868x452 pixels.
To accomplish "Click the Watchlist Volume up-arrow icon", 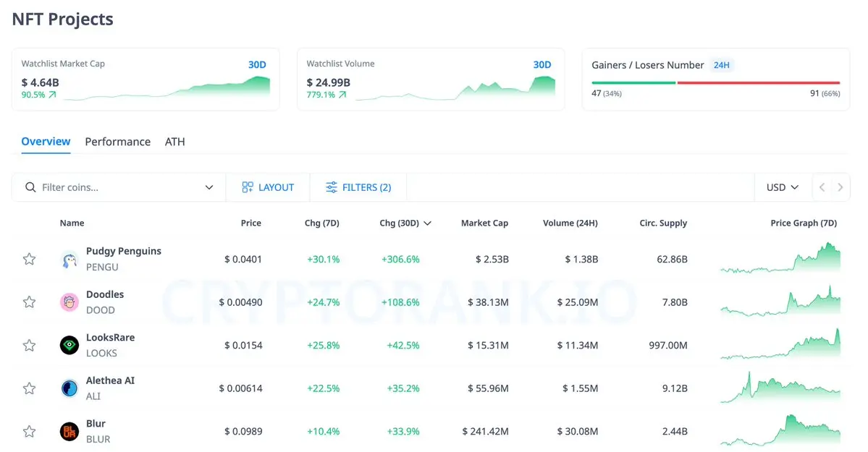I will tap(342, 95).
